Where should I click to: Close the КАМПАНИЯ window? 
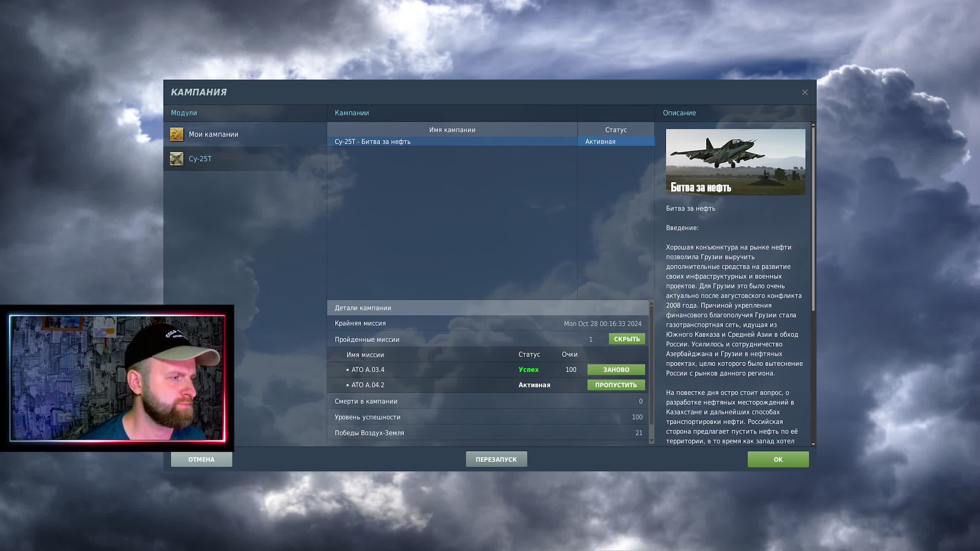tap(805, 92)
